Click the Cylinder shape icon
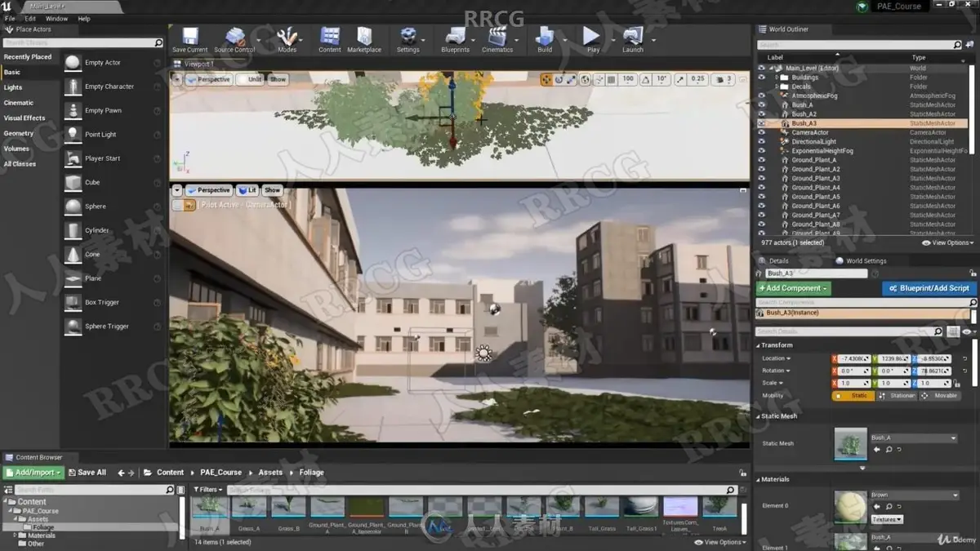 [x=73, y=230]
